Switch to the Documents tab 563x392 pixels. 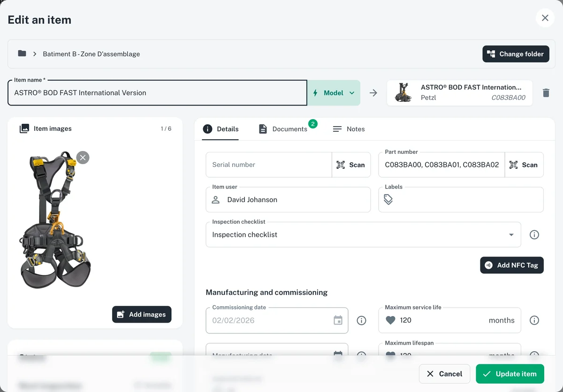(x=283, y=129)
